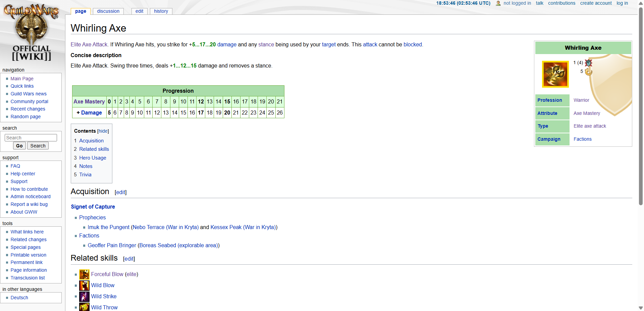The height and width of the screenshot is (311, 644).
Task: Open Guild Wars news in navigation
Action: pyautogui.click(x=29, y=94)
